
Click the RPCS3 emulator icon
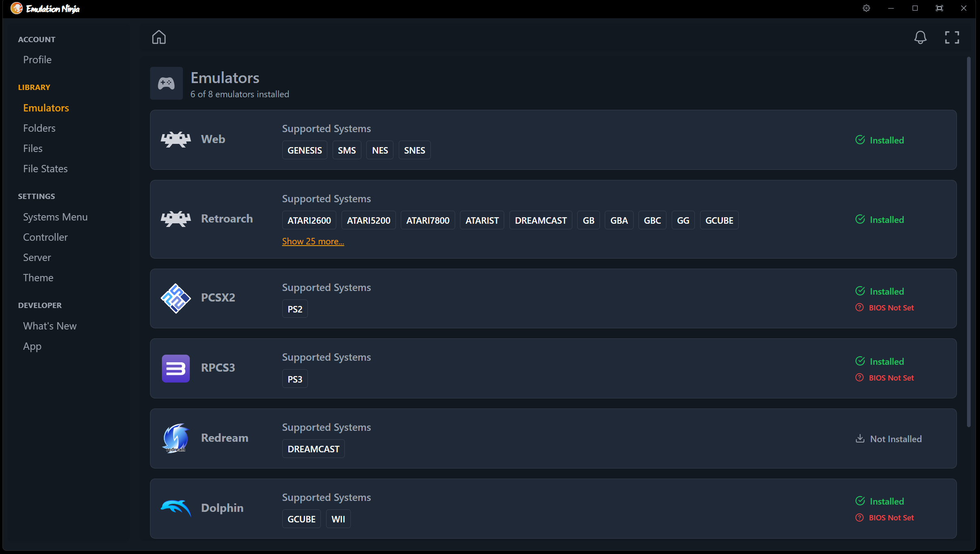tap(175, 368)
